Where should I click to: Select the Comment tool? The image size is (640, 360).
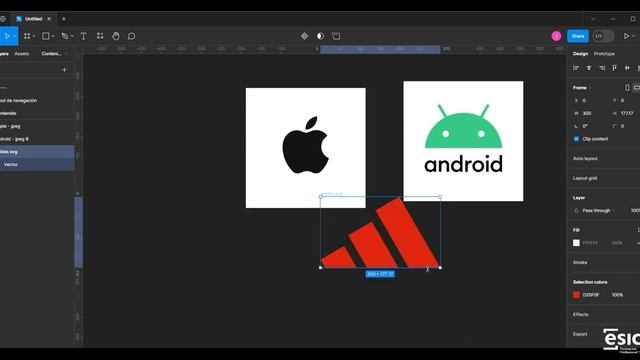coord(131,36)
